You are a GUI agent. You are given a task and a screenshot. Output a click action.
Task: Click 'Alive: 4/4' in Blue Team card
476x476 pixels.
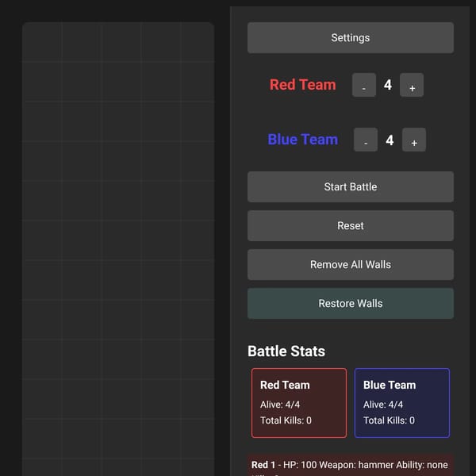click(383, 405)
